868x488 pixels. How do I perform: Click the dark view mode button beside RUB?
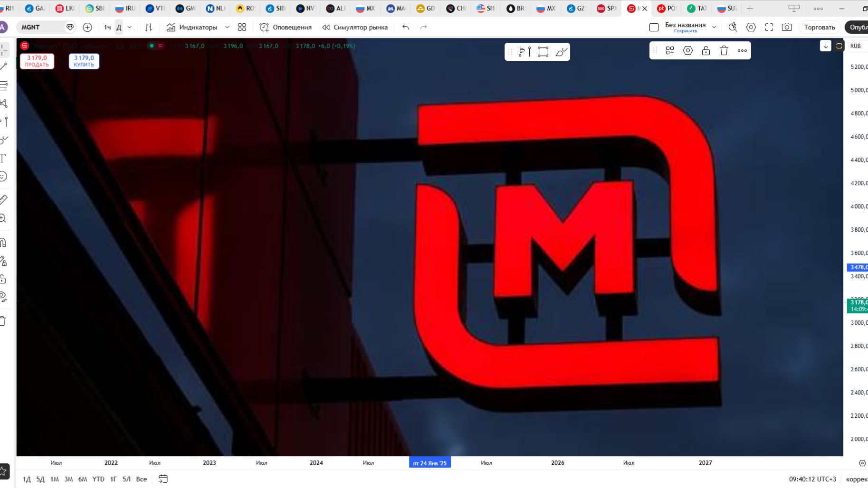(839, 46)
